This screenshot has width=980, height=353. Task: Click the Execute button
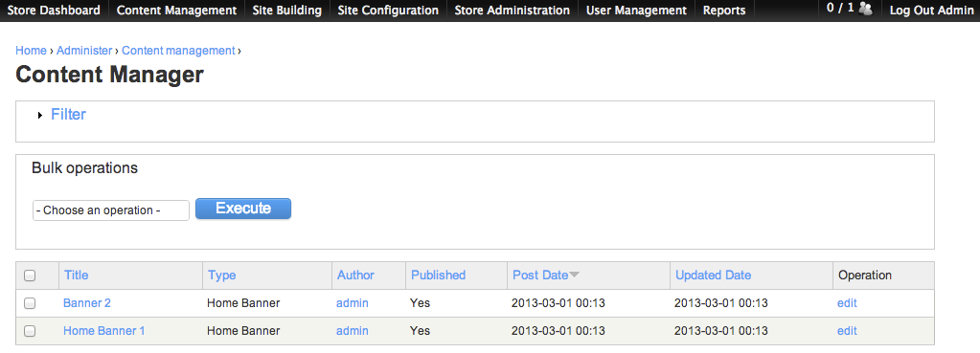243,209
